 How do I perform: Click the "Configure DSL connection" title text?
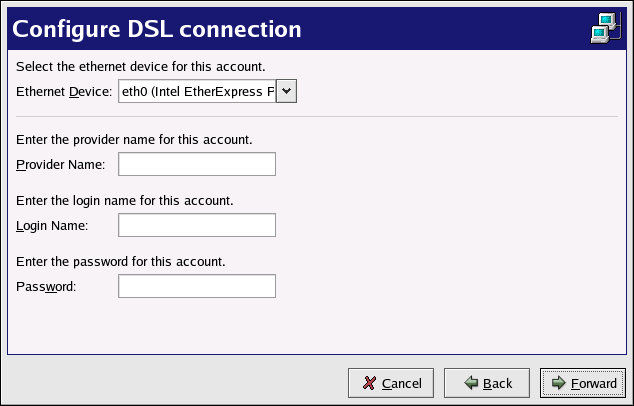pos(157,29)
